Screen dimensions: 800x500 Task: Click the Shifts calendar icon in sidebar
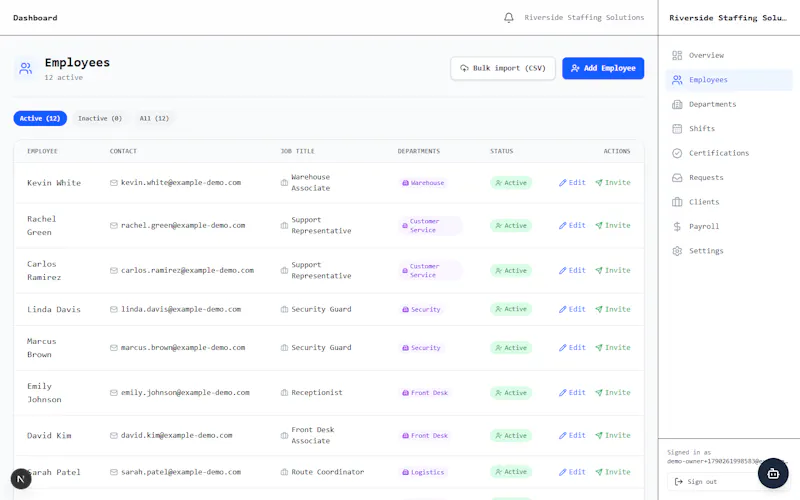[x=677, y=129]
